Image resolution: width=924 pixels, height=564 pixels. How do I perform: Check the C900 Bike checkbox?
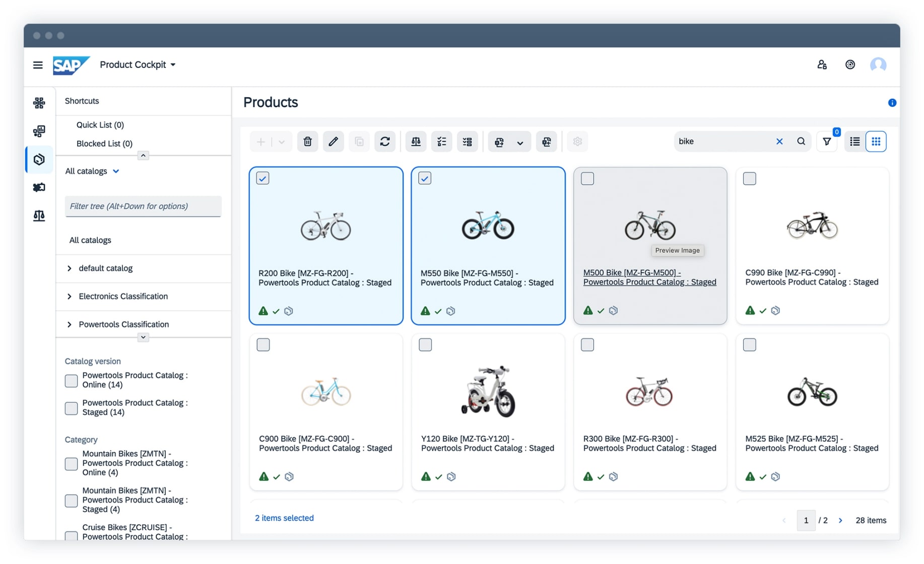(263, 345)
